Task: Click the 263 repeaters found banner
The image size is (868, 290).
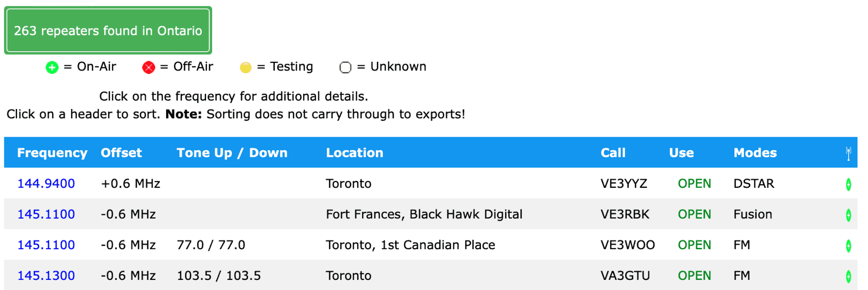Action: point(108,30)
